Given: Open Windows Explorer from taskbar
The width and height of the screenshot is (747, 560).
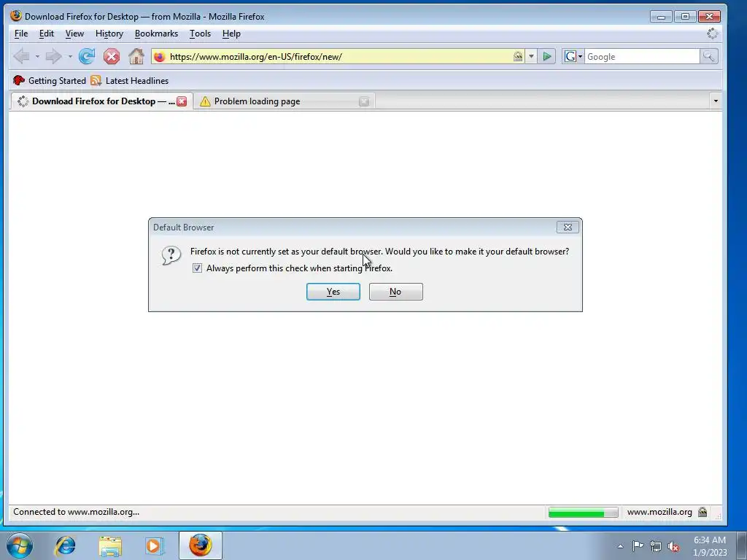Looking at the screenshot, I should [x=110, y=545].
